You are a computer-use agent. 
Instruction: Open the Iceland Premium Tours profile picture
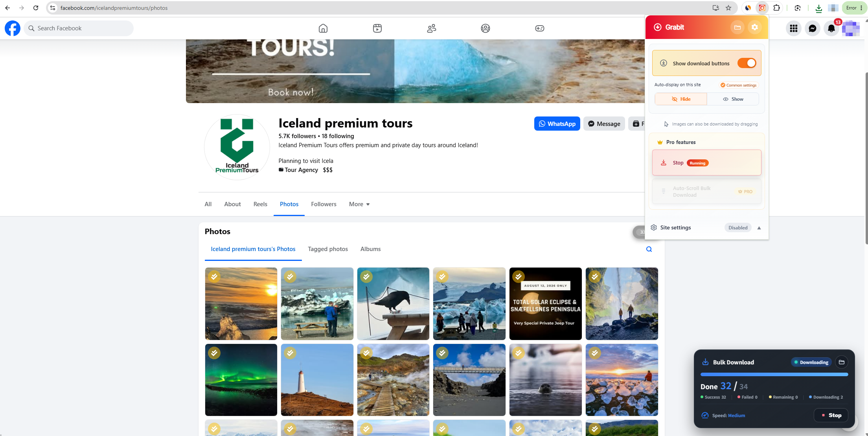click(237, 147)
